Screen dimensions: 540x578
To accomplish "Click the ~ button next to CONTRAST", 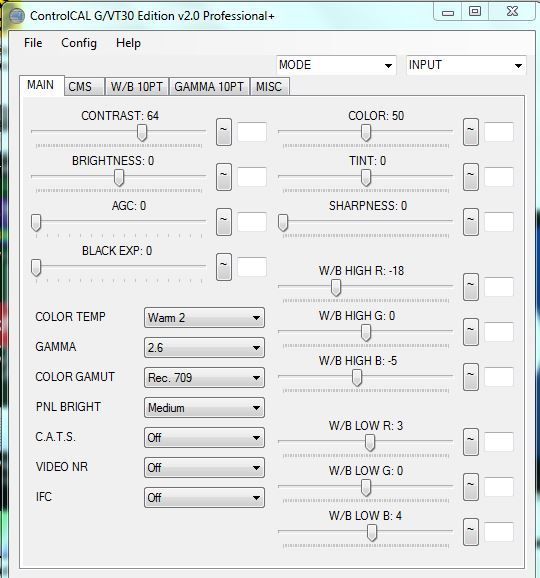I will [x=224, y=132].
